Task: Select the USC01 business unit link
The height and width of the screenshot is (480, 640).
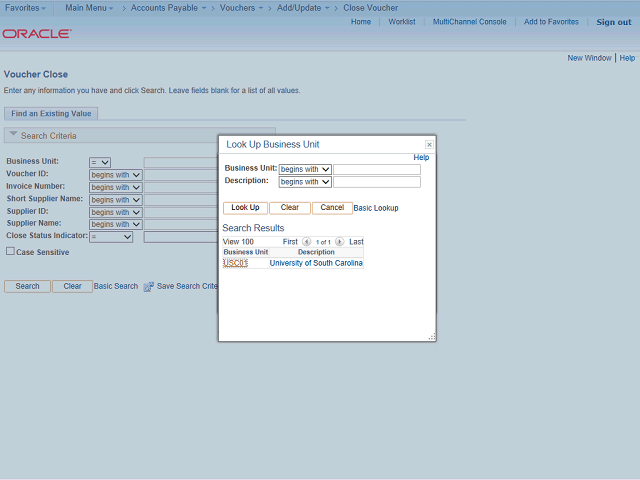Action: click(236, 263)
